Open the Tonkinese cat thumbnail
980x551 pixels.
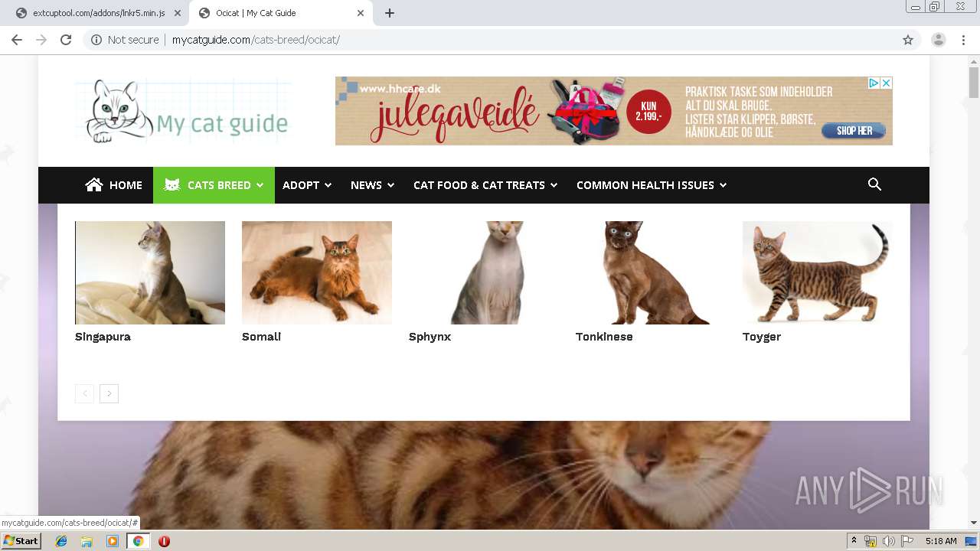click(x=651, y=272)
